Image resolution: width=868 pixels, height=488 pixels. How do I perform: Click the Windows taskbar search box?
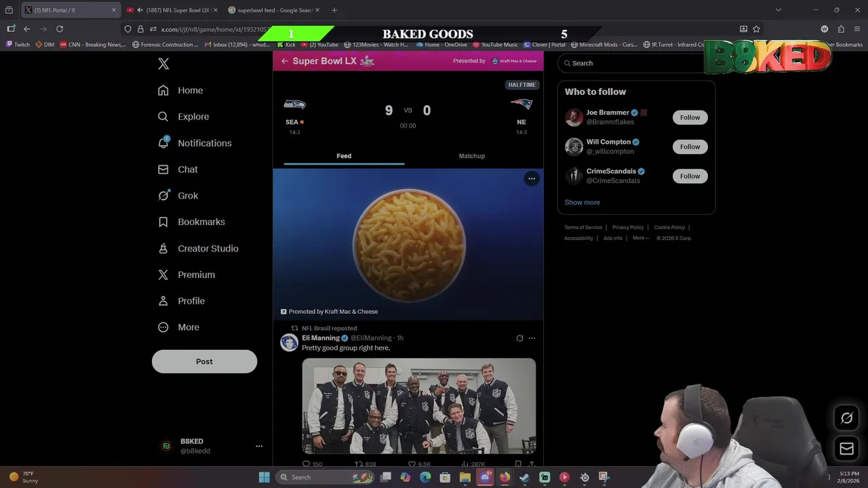(x=325, y=477)
